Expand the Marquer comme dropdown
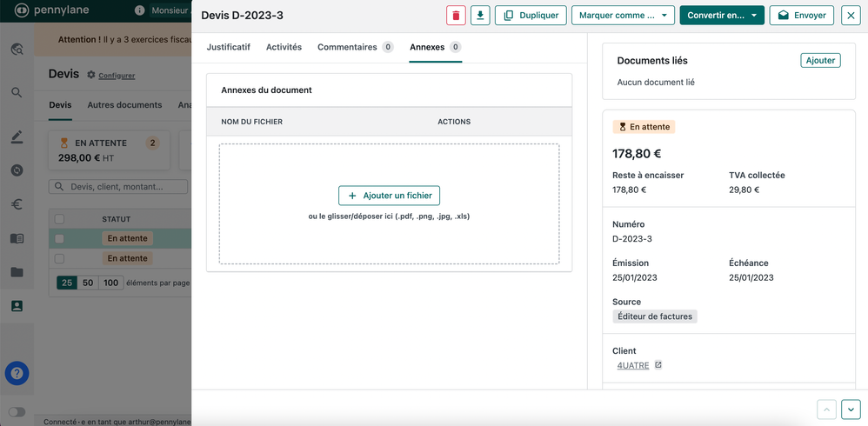The image size is (868, 426). click(x=623, y=16)
